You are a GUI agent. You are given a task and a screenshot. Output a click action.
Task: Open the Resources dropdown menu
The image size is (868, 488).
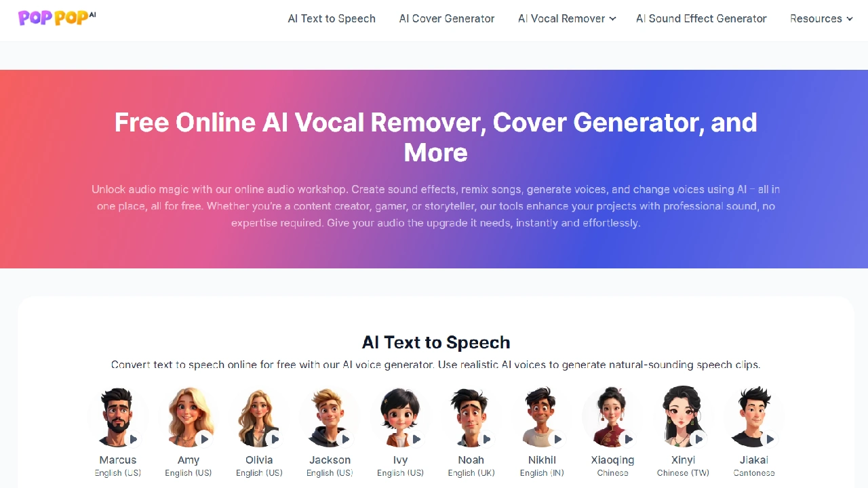[x=821, y=18]
